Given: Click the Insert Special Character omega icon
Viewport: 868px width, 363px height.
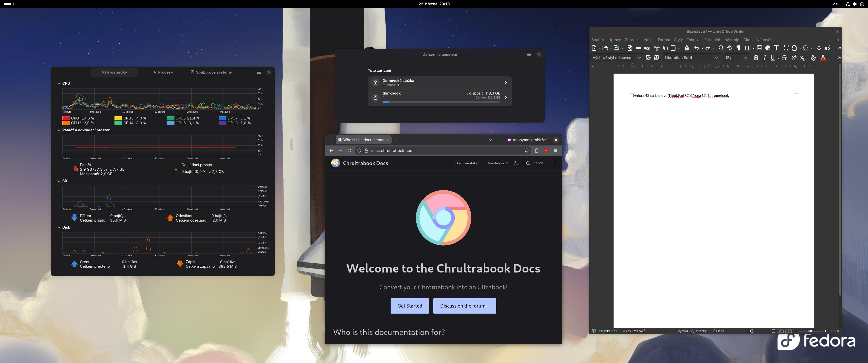Looking at the screenshot, I should click(805, 48).
